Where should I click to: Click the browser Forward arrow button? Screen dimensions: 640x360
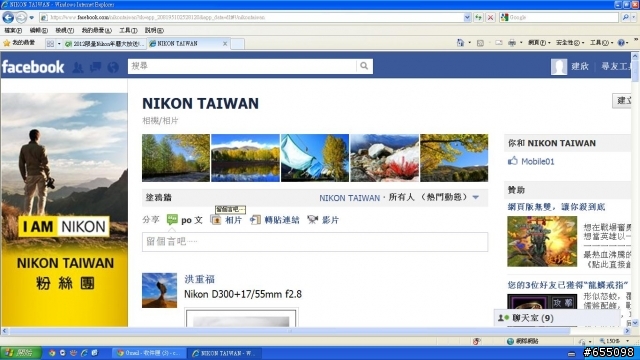click(x=21, y=17)
